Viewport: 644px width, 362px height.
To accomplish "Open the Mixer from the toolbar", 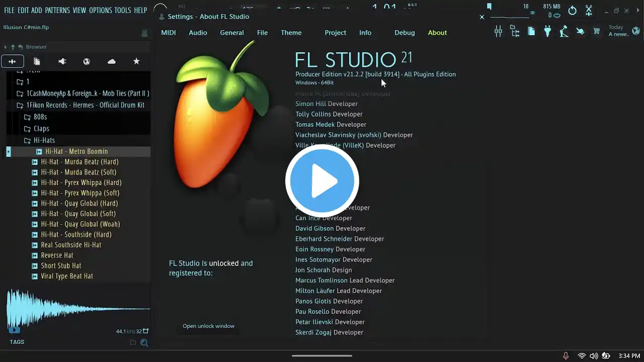I will coord(498,32).
